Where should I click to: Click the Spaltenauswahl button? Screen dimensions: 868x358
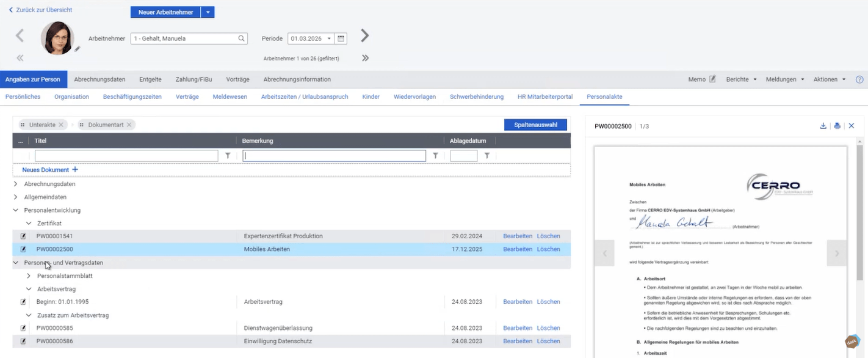pos(535,124)
